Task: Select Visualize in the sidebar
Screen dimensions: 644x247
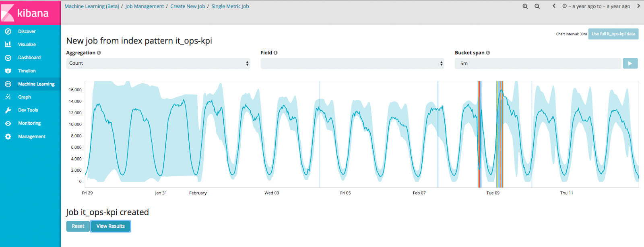Action: [27, 44]
